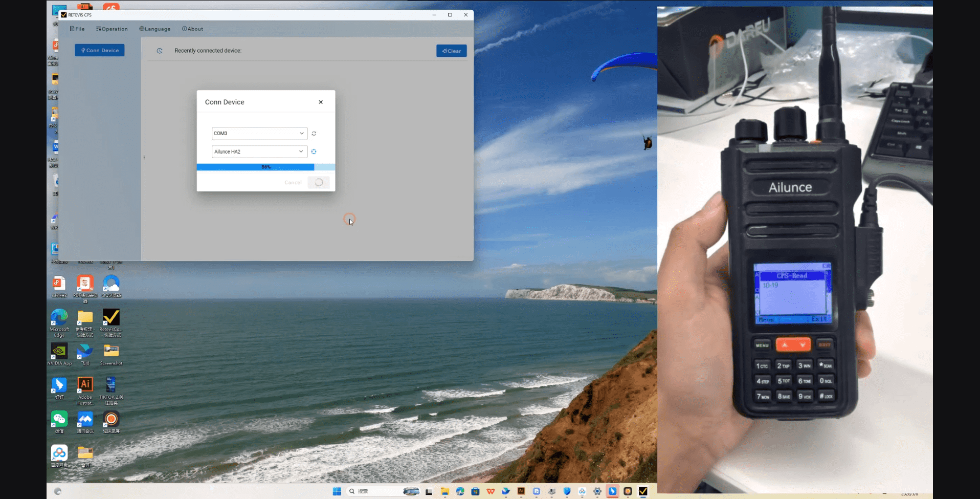980x499 pixels.
Task: Open DingTalk from the taskbar
Action: click(612, 491)
